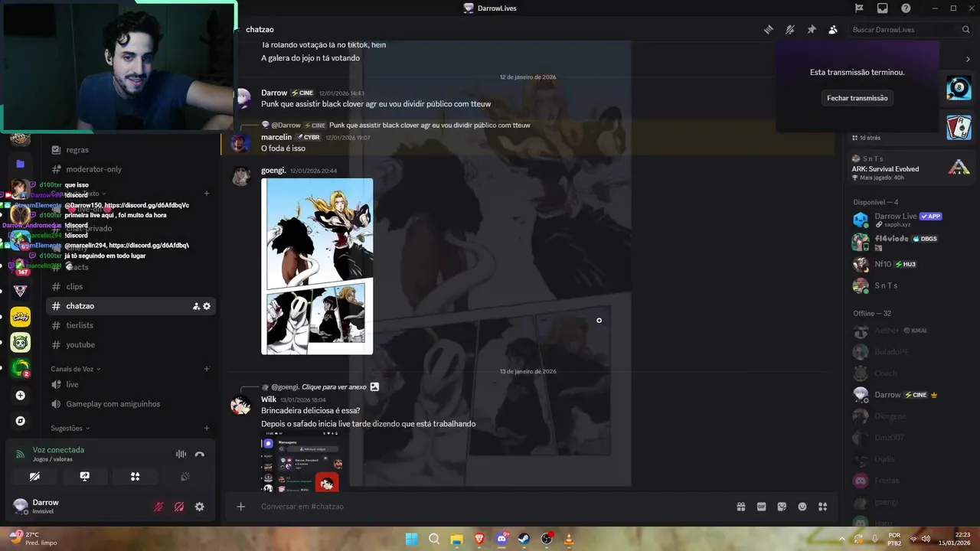Screen dimensions: 980x551
Task: Disconnect from voice with hang-up icon
Action: click(200, 454)
